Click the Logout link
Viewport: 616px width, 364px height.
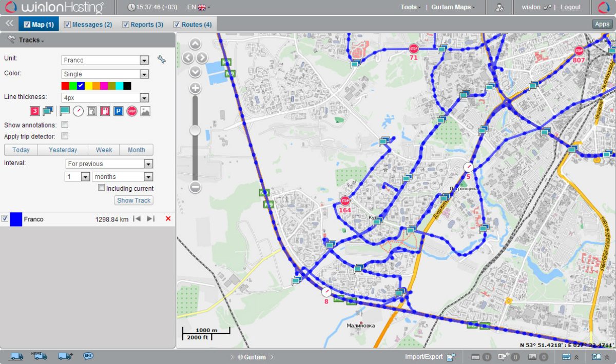pyautogui.click(x=570, y=7)
